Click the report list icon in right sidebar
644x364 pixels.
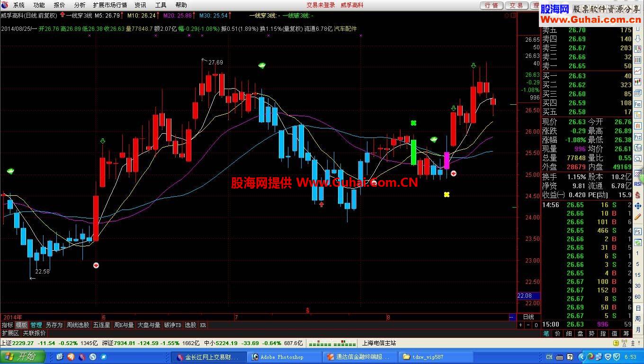click(638, 48)
